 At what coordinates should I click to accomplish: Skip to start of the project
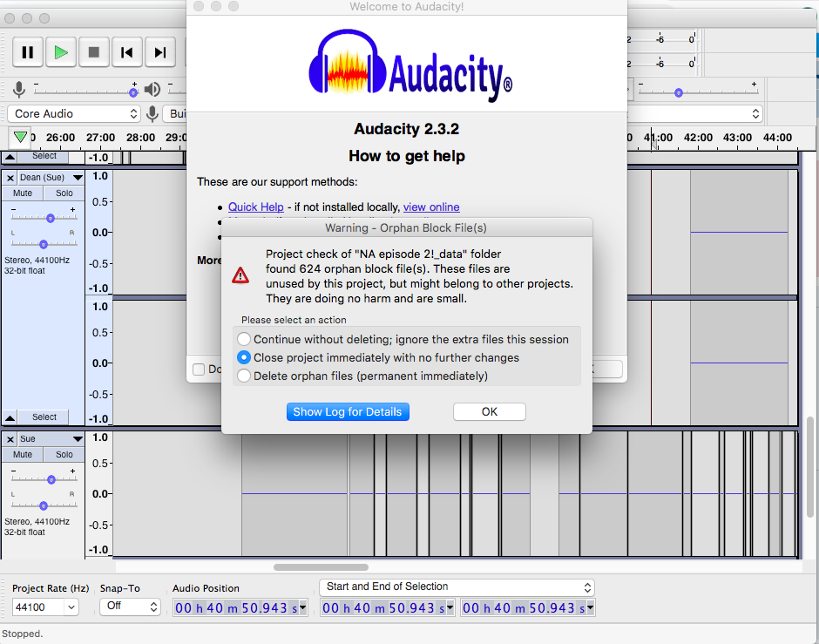127,52
